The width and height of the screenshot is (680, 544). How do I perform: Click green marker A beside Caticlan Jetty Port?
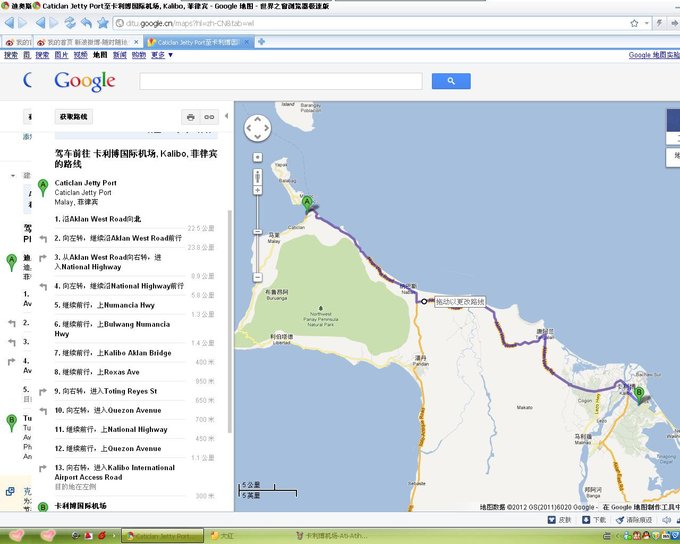(42, 188)
